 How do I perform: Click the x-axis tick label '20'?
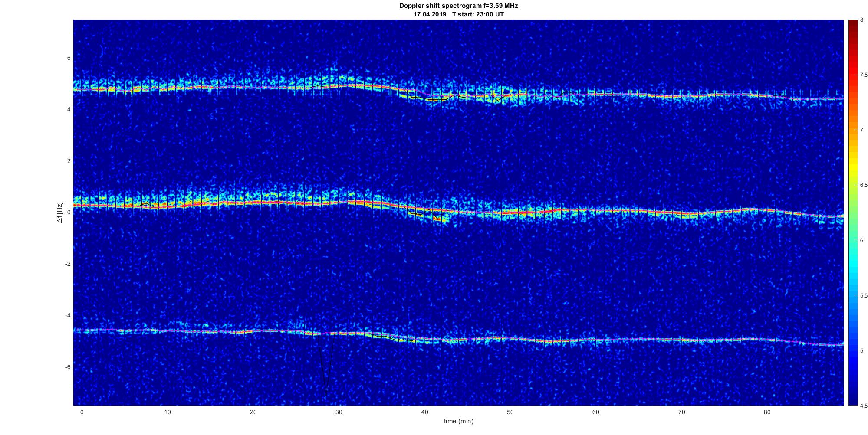253,412
